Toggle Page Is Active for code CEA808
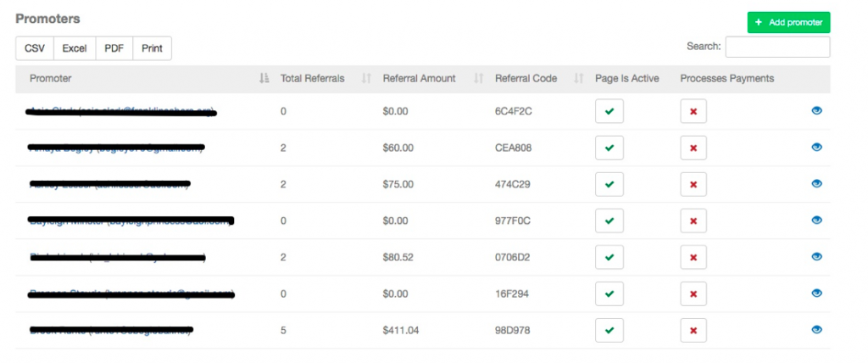The height and width of the screenshot is (363, 868). tap(609, 148)
